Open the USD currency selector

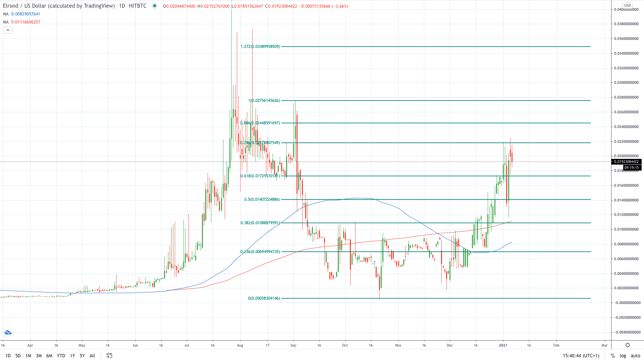(x=627, y=5)
